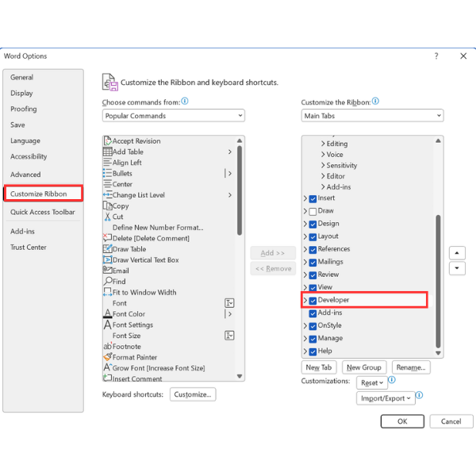Viewport: 476px width, 476px height.
Task: Click the Draw Table pencil icon
Action: click(x=107, y=249)
